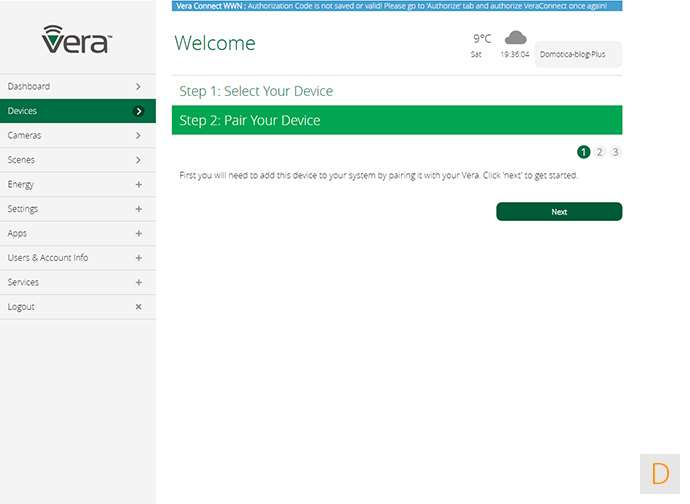Click the Logout x icon
This screenshot has width=690, height=504.
pyautogui.click(x=138, y=307)
